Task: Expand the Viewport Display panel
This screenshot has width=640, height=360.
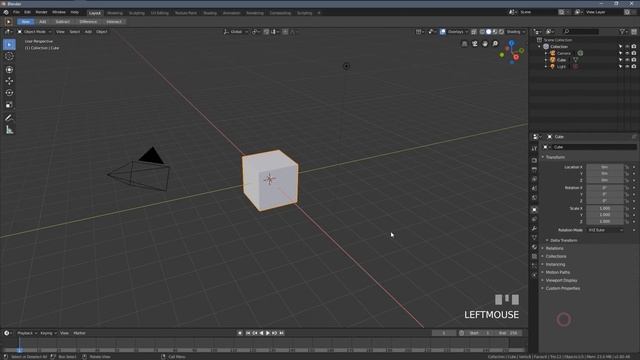Action: coord(561,280)
